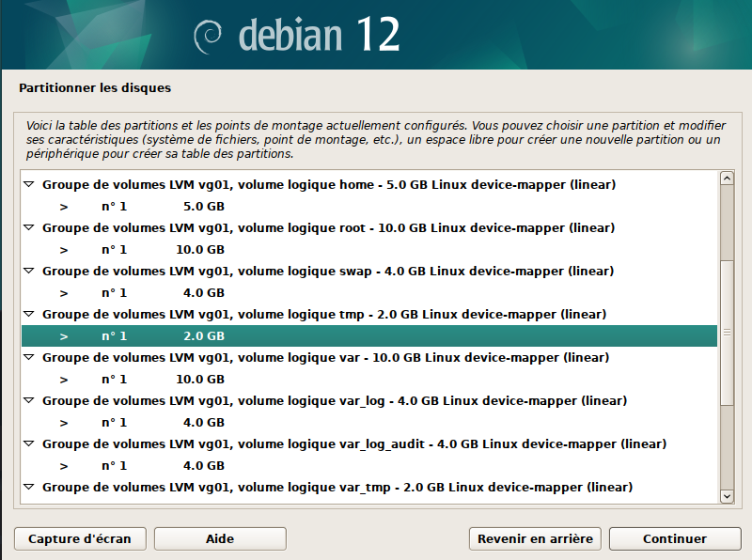The image size is (752, 560).
Task: Collapse the vg01 var 10.0 GB volume triangle
Action: [28, 358]
